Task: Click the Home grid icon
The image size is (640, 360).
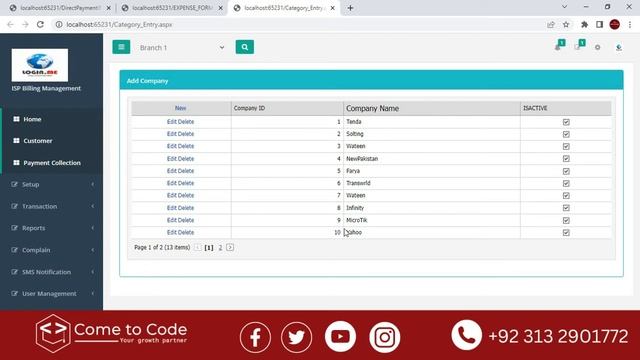Action: [x=16, y=119]
